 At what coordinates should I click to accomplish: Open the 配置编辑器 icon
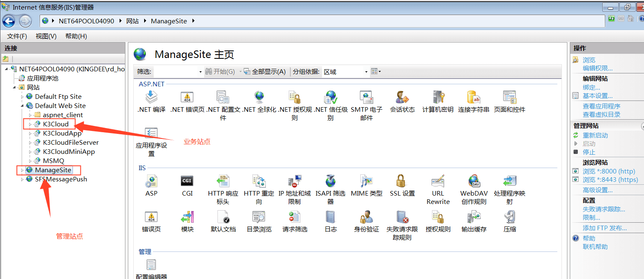151,265
